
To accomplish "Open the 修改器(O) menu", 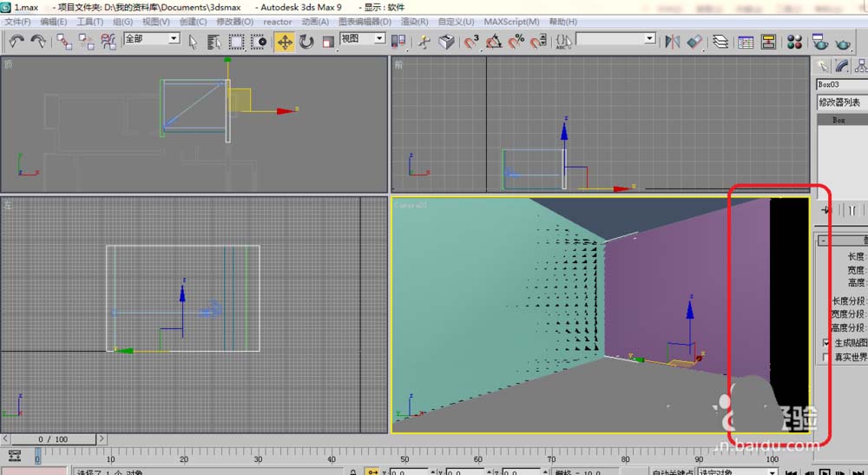I will pos(234,21).
